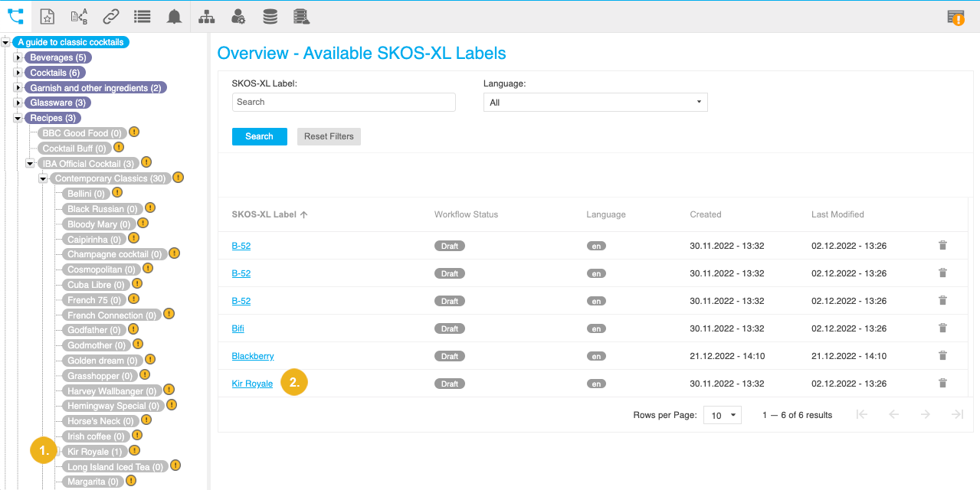Screen dimensions: 980x490
Task: Open the favorites document icon in toolbar
Action: 47,15
